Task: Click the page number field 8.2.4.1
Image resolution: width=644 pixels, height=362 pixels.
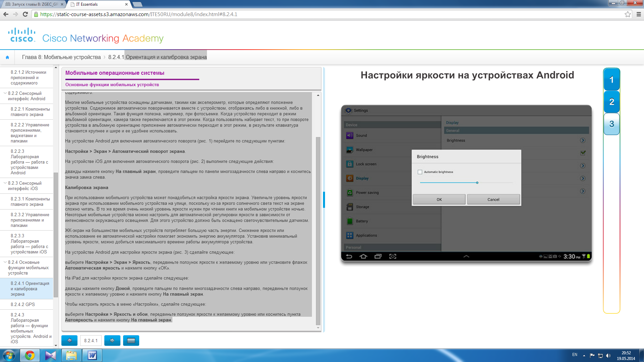Action: coord(91,341)
